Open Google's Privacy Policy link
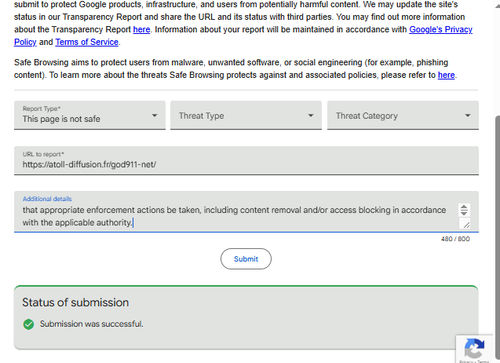This screenshot has height=363, width=500. tap(441, 30)
